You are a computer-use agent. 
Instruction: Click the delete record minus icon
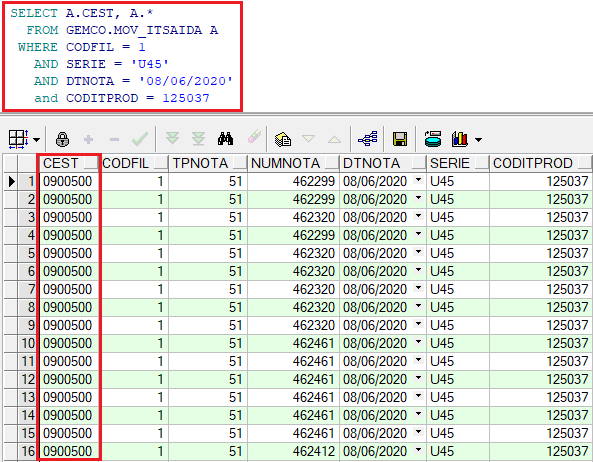click(114, 140)
